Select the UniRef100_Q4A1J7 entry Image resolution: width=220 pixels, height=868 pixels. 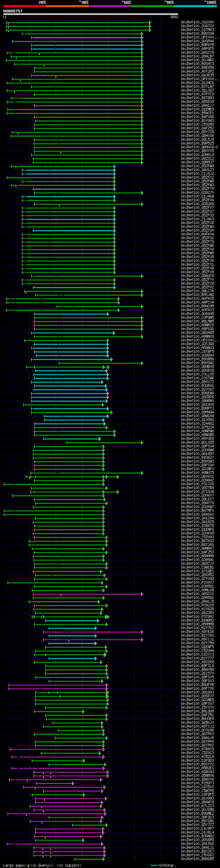197,106
